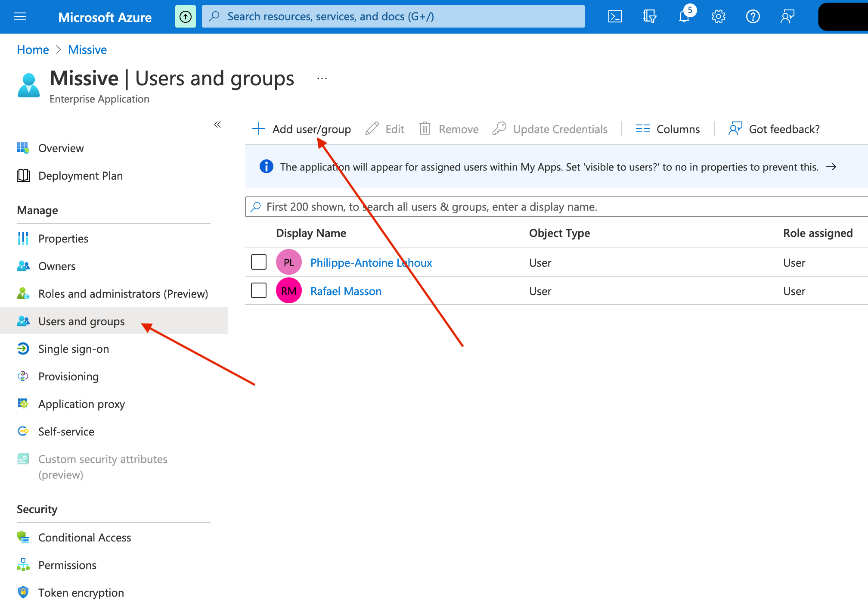Select Users and groups in sidebar
868x613 pixels.
click(114, 321)
